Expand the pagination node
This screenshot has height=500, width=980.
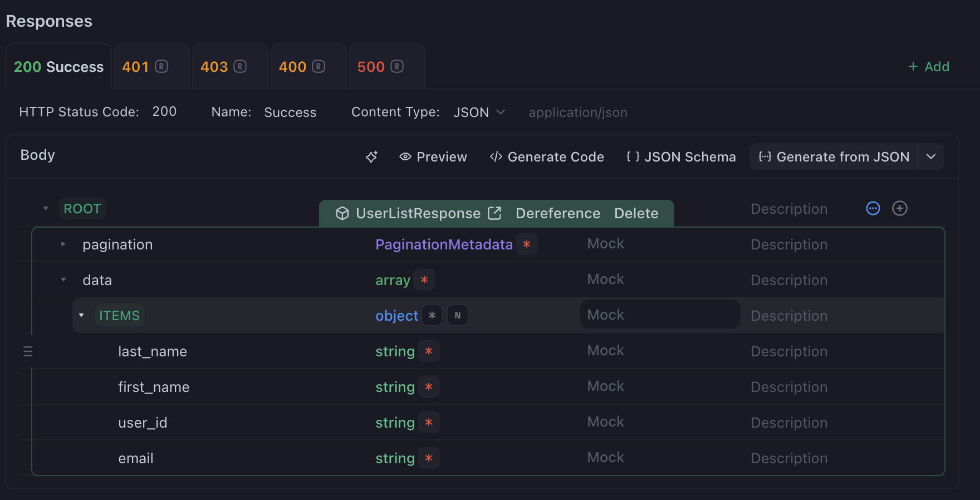(x=63, y=244)
